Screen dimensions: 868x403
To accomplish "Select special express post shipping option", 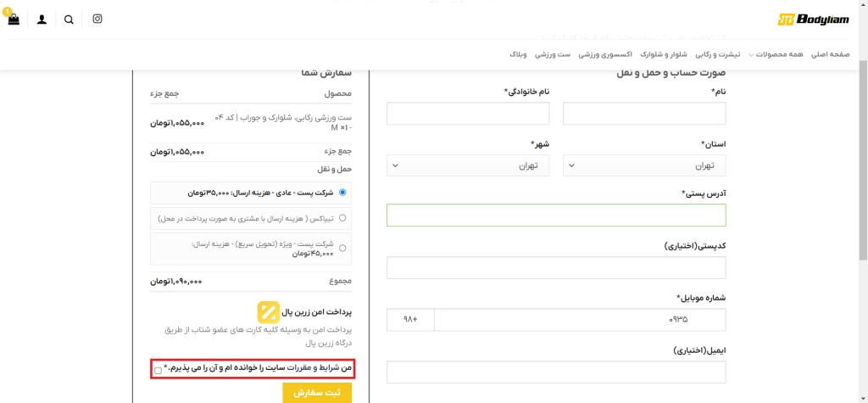I will click(x=342, y=248).
